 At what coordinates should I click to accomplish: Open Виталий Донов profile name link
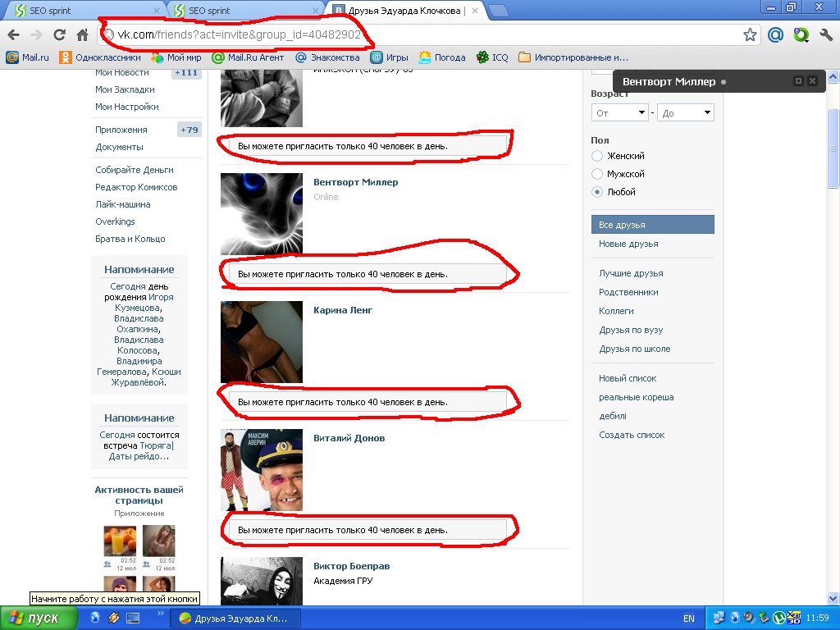pyautogui.click(x=349, y=438)
